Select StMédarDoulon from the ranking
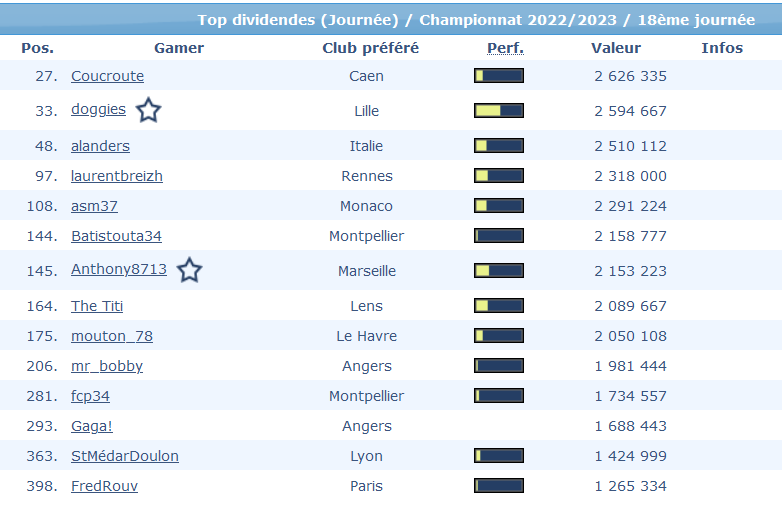Image resolution: width=782 pixels, height=506 pixels. pos(125,456)
